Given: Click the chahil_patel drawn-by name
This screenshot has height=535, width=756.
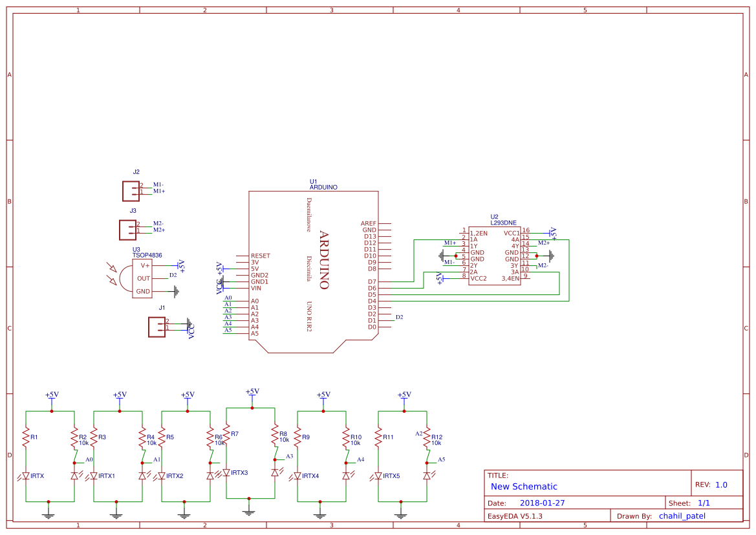Looking at the screenshot, I should click(x=682, y=516).
